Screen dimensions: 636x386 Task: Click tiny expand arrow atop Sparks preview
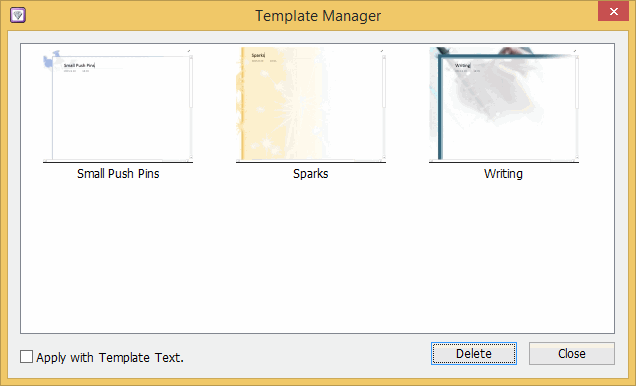(x=382, y=51)
